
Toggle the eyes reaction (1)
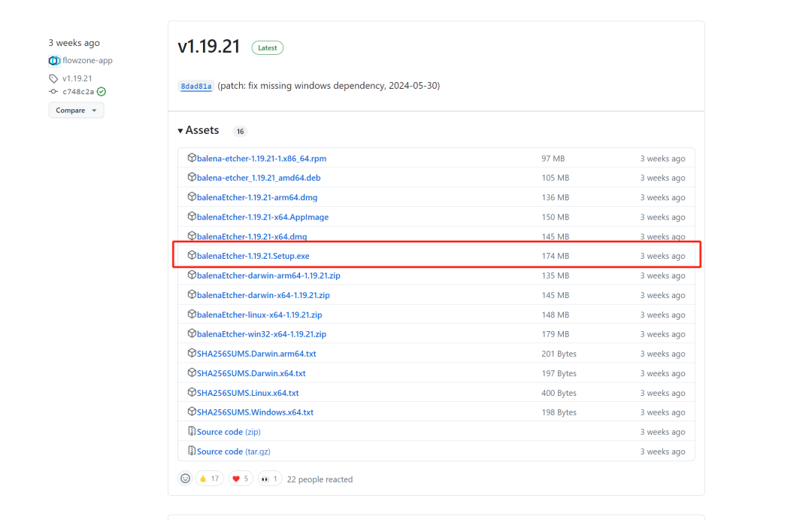pos(269,479)
